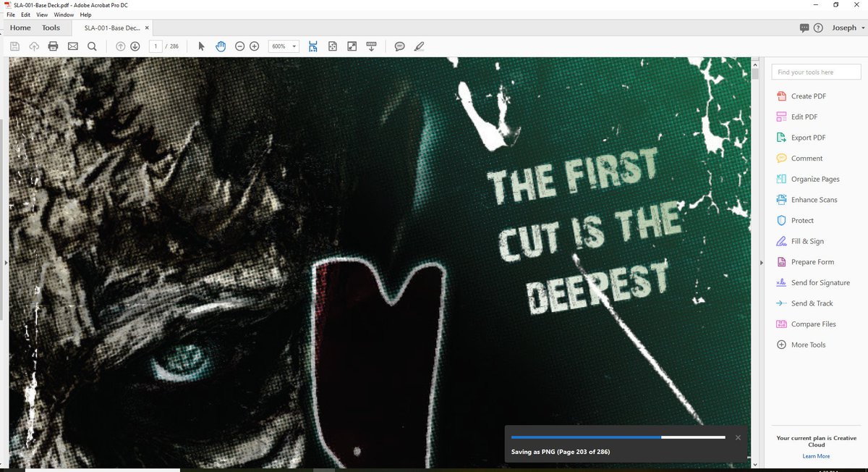
Task: Switch to the Home tab
Action: click(20, 28)
